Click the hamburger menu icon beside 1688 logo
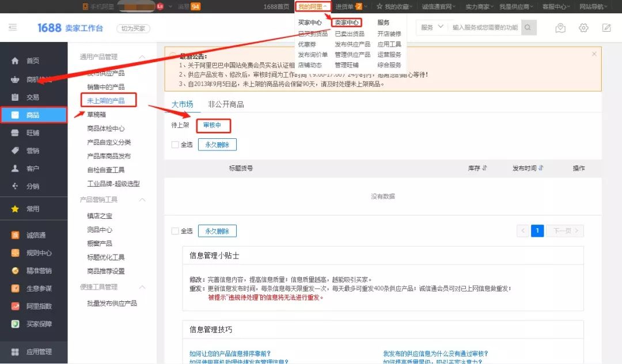This screenshot has height=364, width=622. pos(13,28)
